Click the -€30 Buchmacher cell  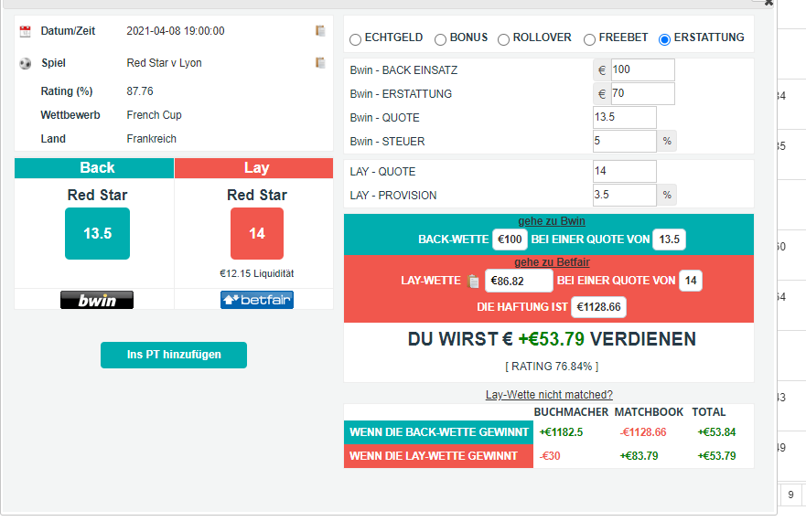click(550, 456)
